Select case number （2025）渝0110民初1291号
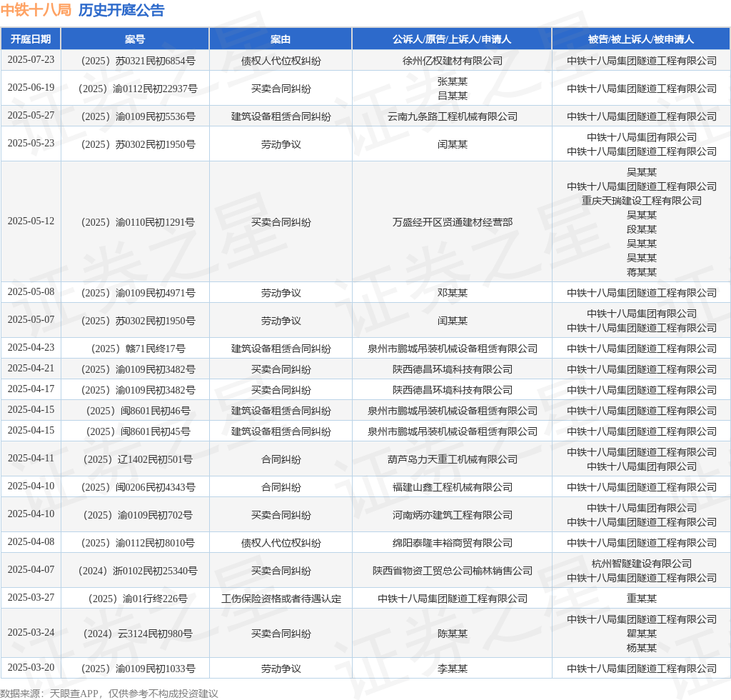731x700 pixels. click(135, 222)
